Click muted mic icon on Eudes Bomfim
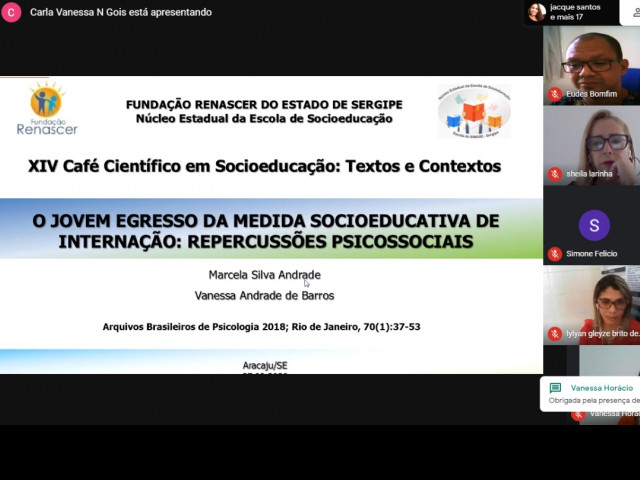 coord(554,94)
